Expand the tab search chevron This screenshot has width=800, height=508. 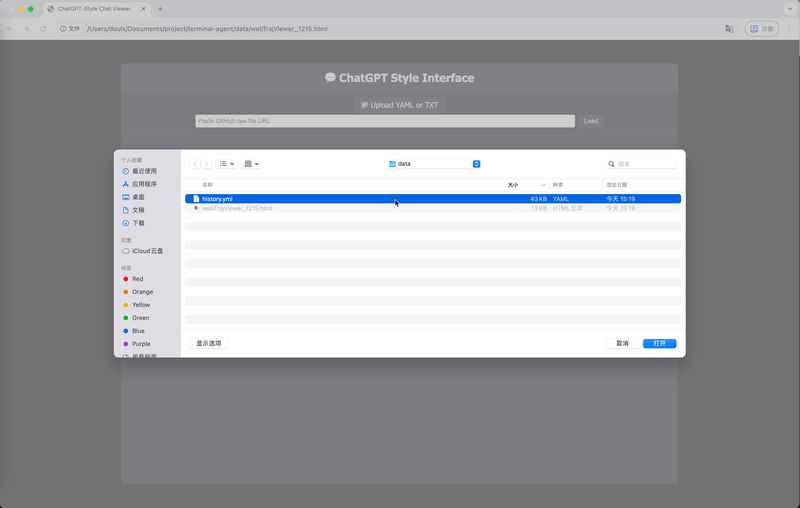[x=790, y=9]
